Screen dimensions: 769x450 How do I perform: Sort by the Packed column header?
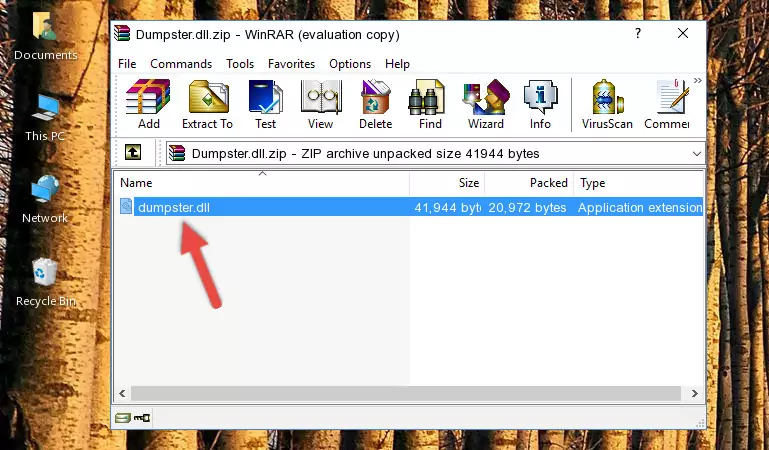[x=529, y=183]
